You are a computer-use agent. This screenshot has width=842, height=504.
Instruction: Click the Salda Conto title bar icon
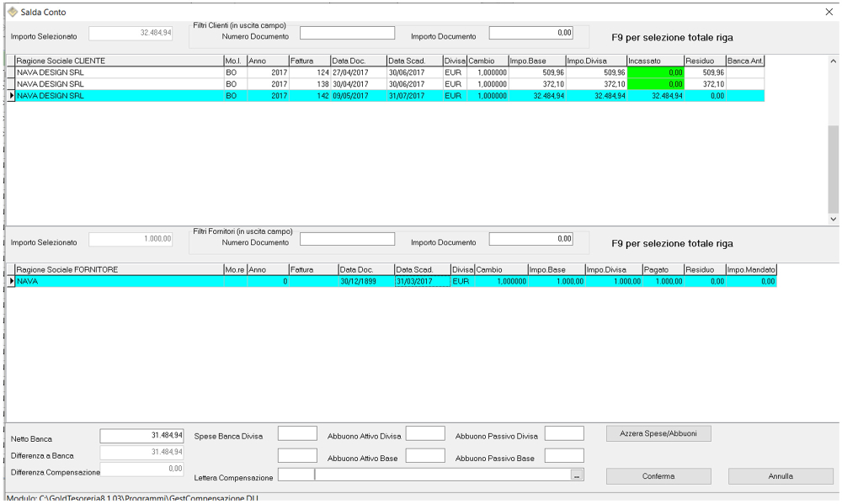(12, 13)
